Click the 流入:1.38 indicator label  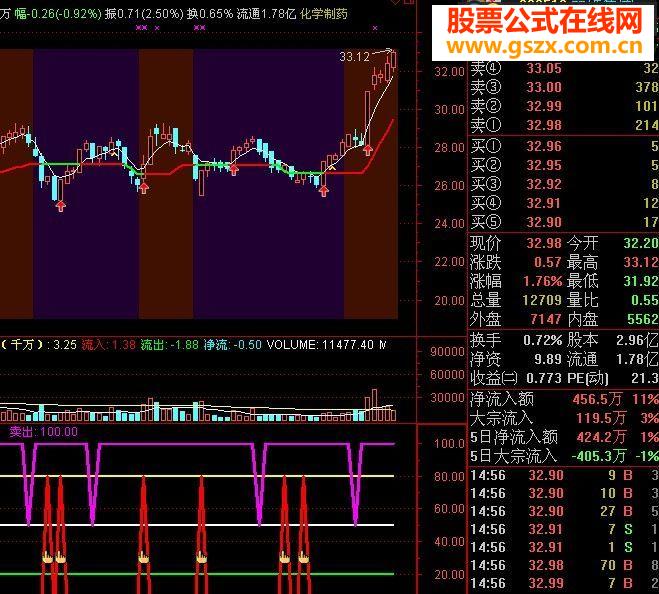click(108, 345)
